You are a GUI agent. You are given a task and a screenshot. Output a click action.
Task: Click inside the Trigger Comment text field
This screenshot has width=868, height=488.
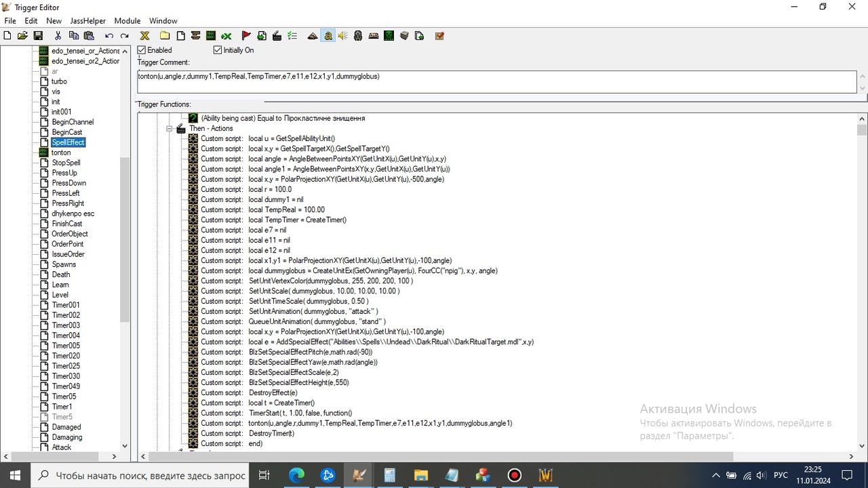click(497, 81)
